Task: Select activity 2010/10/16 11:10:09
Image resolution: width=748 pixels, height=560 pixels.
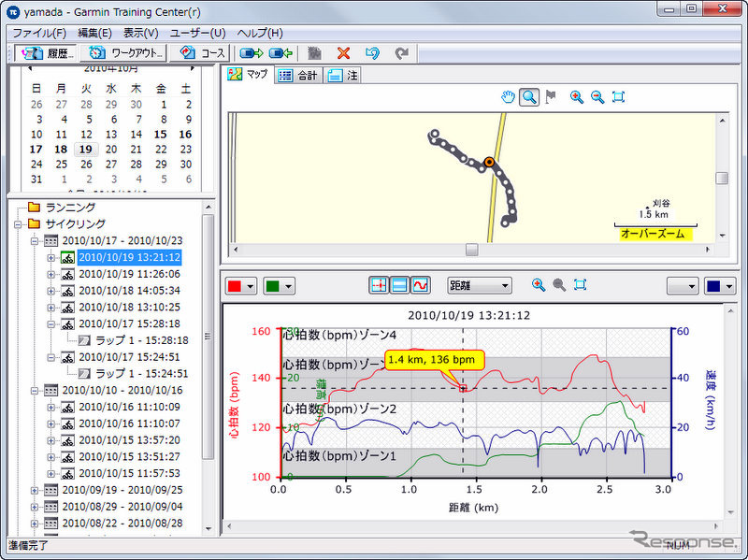Action: (x=129, y=407)
